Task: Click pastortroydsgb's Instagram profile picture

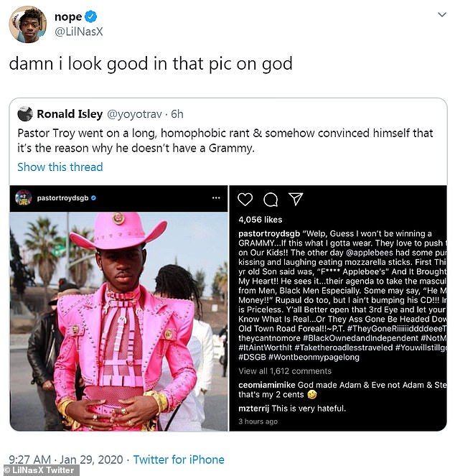Action: point(24,197)
